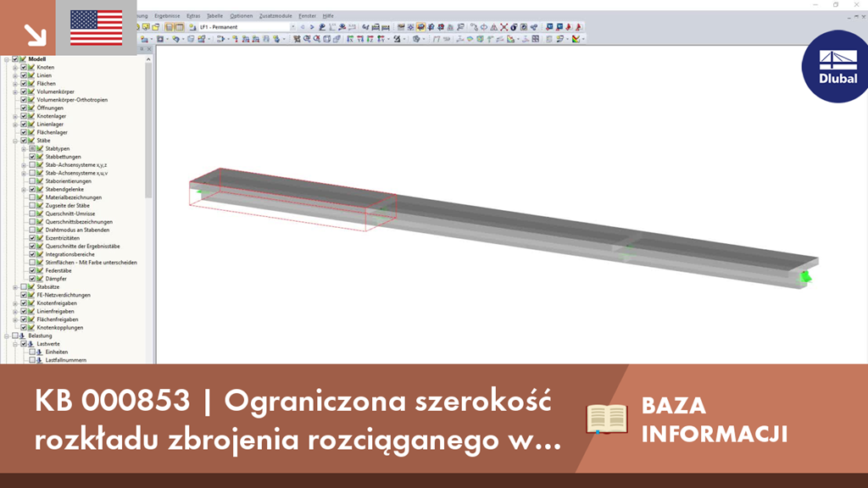Close the navigator panel with X button
The height and width of the screenshot is (488, 868).
click(149, 48)
